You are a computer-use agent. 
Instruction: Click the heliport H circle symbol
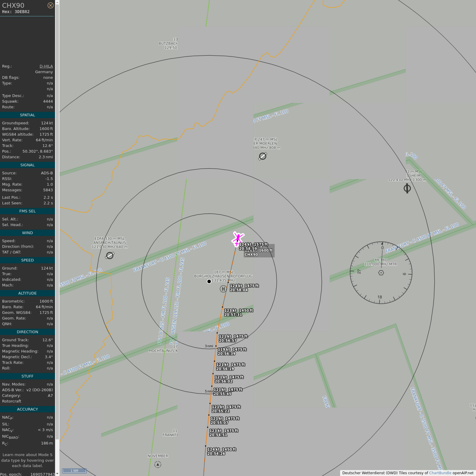click(223, 289)
